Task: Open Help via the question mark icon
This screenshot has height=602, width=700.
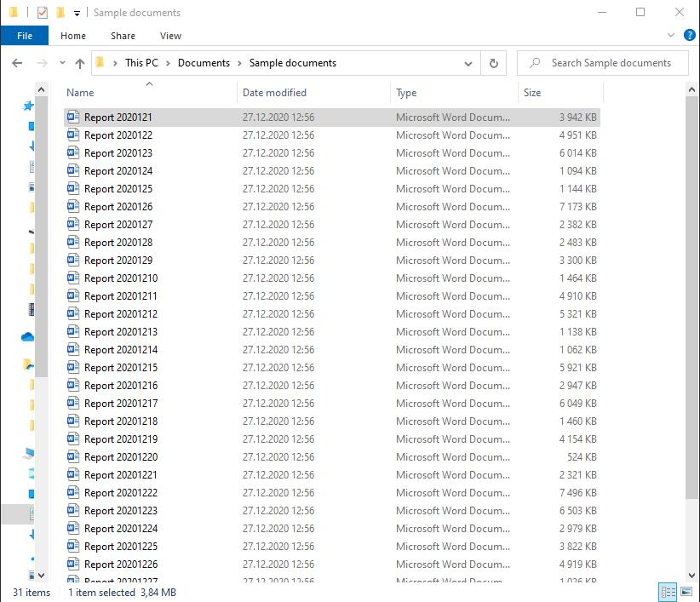Action: click(x=689, y=36)
